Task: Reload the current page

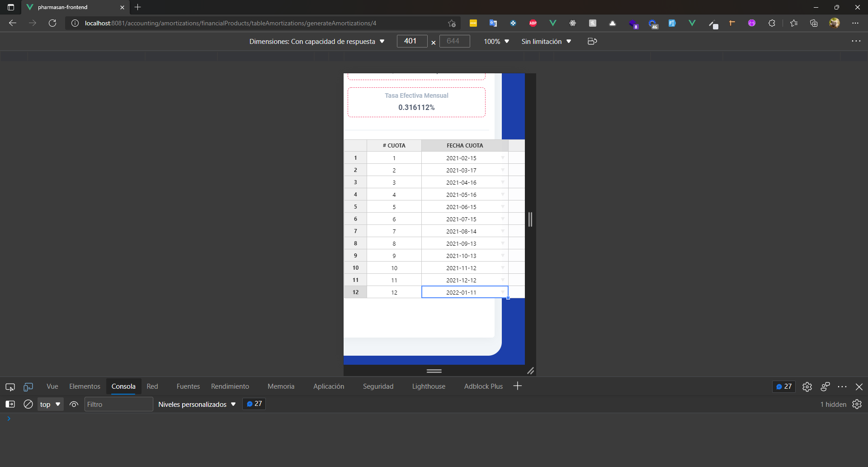Action: click(x=52, y=23)
